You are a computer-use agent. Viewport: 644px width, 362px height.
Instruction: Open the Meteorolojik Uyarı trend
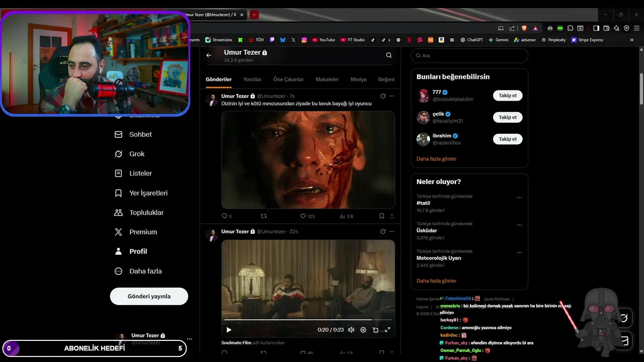[439, 258]
